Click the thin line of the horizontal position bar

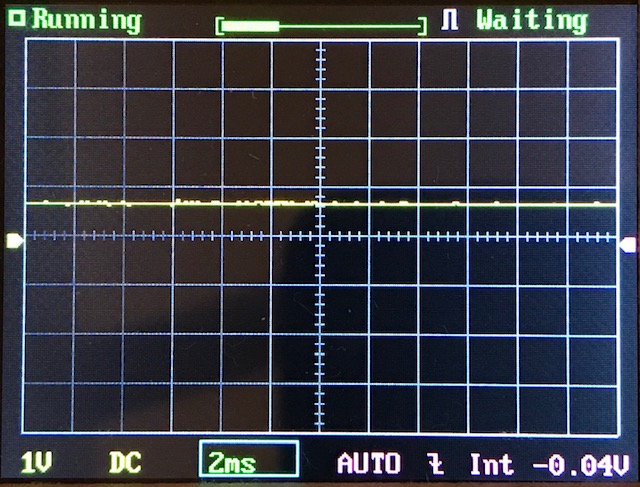pyautogui.click(x=350, y=26)
